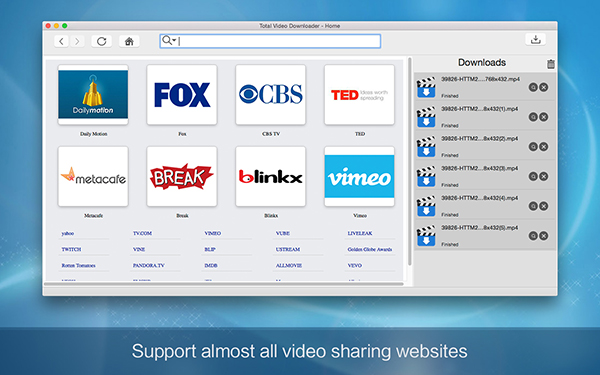This screenshot has height=375, width=600.
Task: Open the TED site tile
Action: tap(359, 95)
